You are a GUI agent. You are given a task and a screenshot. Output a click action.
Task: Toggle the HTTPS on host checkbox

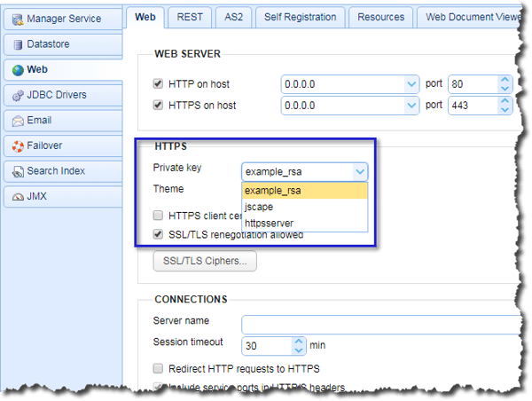(158, 105)
